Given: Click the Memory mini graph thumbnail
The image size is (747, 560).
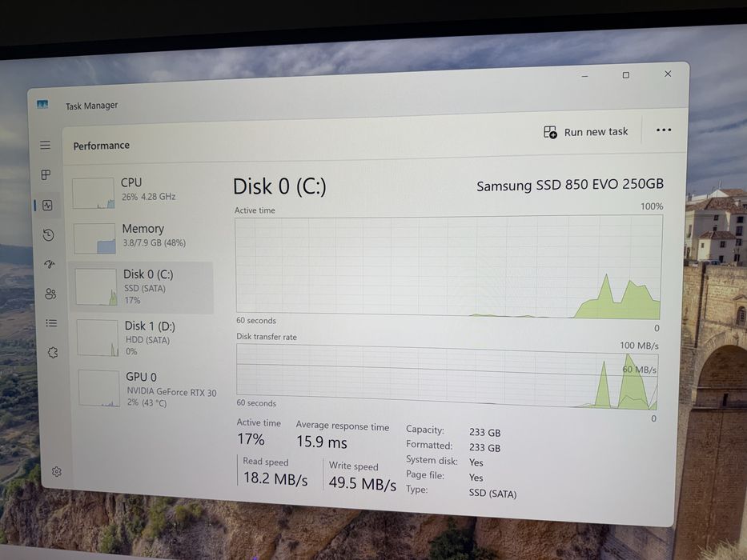Looking at the screenshot, I should click(94, 238).
